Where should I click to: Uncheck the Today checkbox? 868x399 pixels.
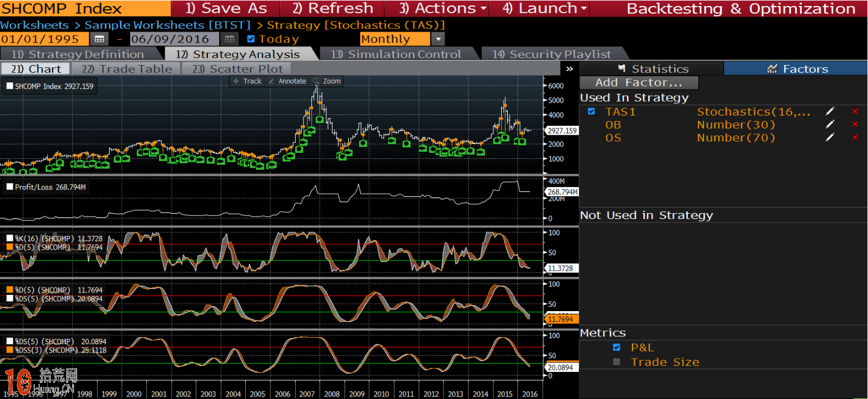251,39
